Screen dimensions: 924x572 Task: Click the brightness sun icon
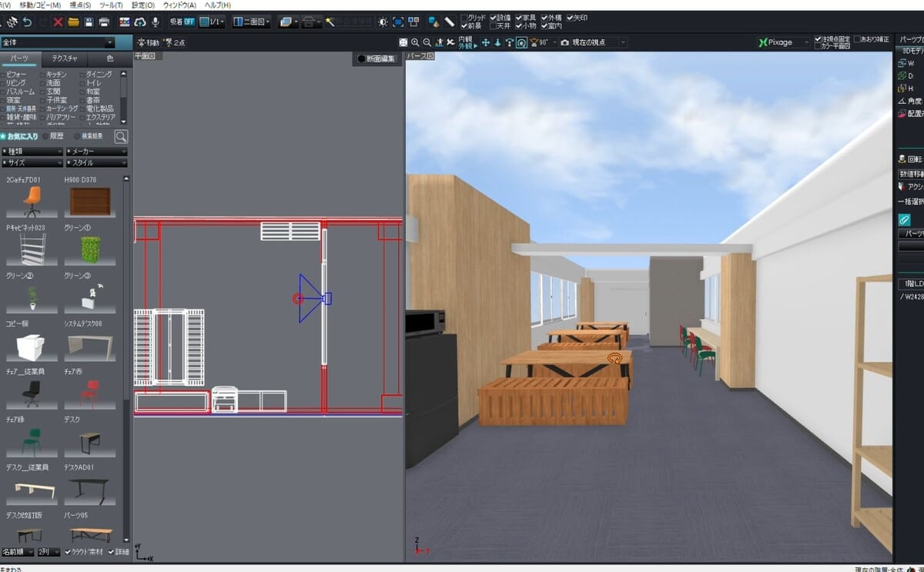(x=383, y=22)
